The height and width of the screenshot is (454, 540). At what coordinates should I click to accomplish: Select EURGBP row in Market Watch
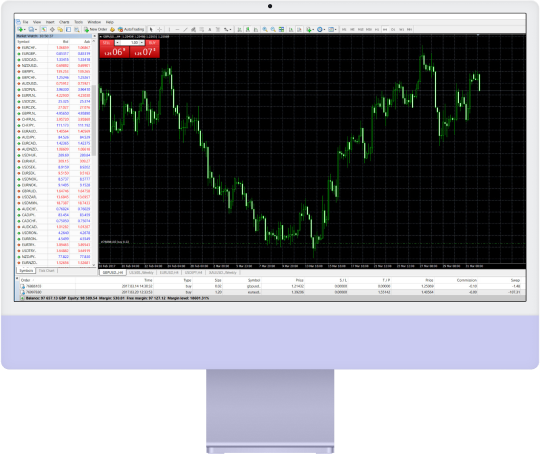pyautogui.click(x=54, y=54)
